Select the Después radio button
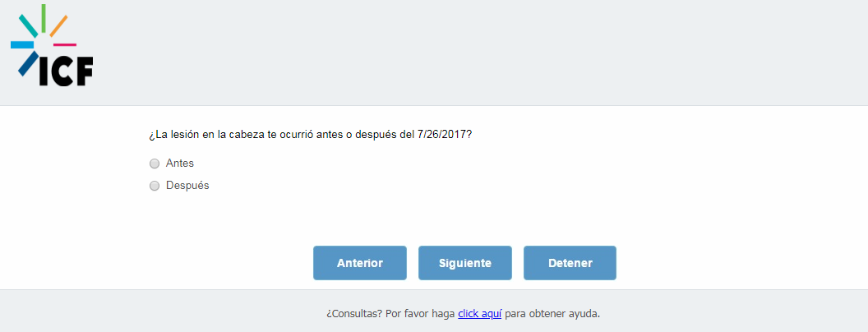Viewport: 868px width, 332px height. [x=155, y=186]
